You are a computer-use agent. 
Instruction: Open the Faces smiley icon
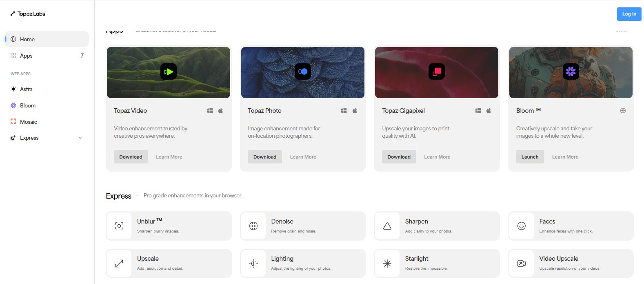click(521, 226)
